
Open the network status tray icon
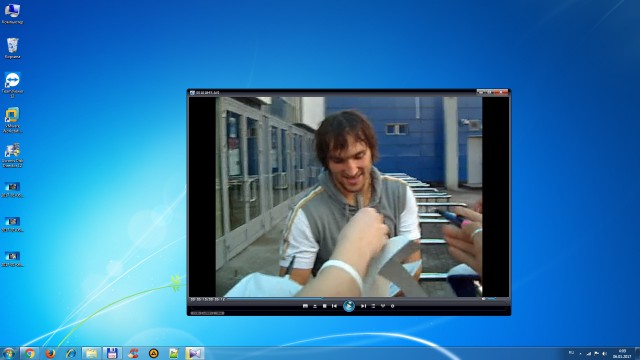[588, 353]
